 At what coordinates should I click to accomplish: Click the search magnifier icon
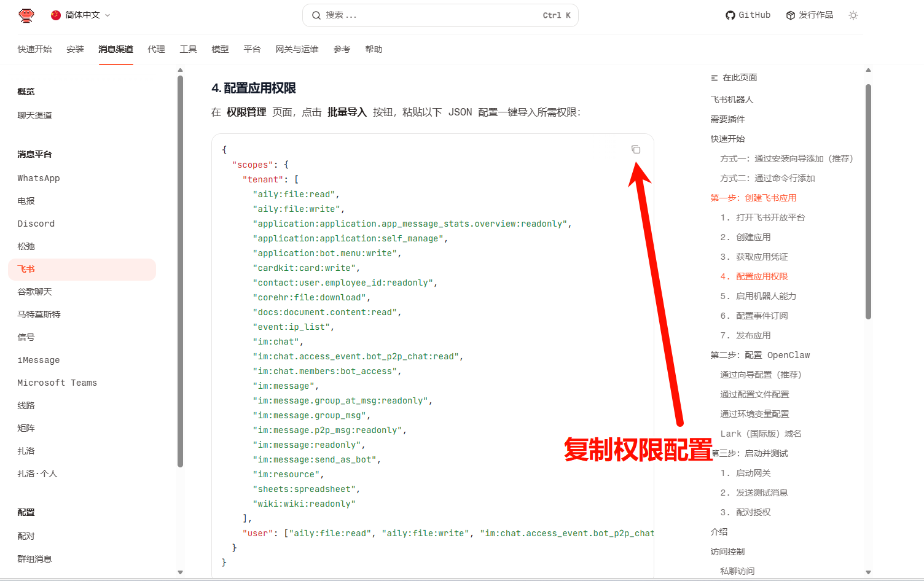tap(316, 15)
